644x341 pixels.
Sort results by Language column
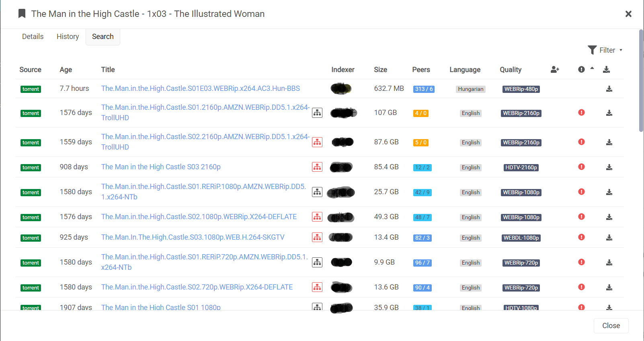[465, 70]
